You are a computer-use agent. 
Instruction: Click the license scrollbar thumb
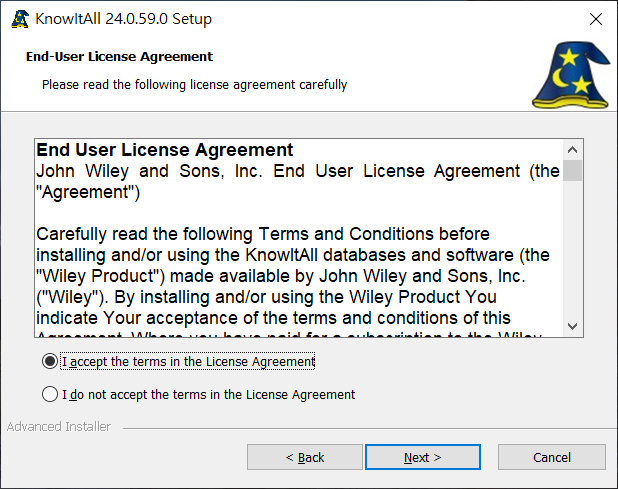pos(572,170)
